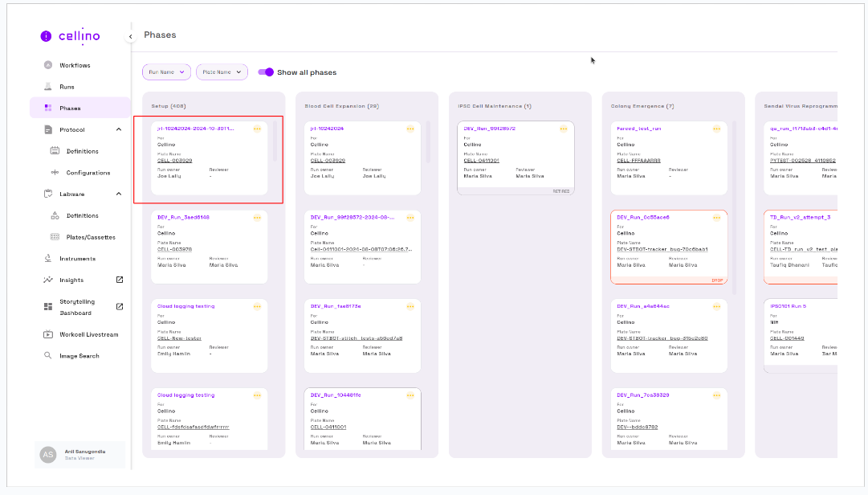Viewport: 868px width, 495px height.
Task: Open three-dot menu on DEV_Run_3aed6148 card
Action: click(x=257, y=218)
